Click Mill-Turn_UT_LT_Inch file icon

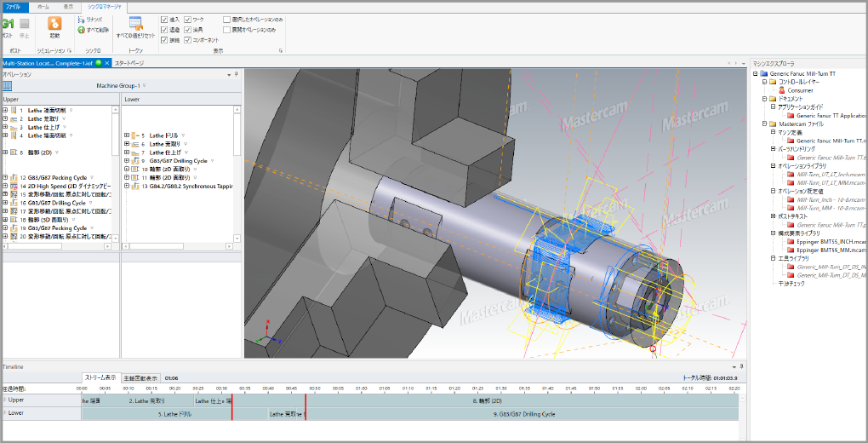pos(791,174)
